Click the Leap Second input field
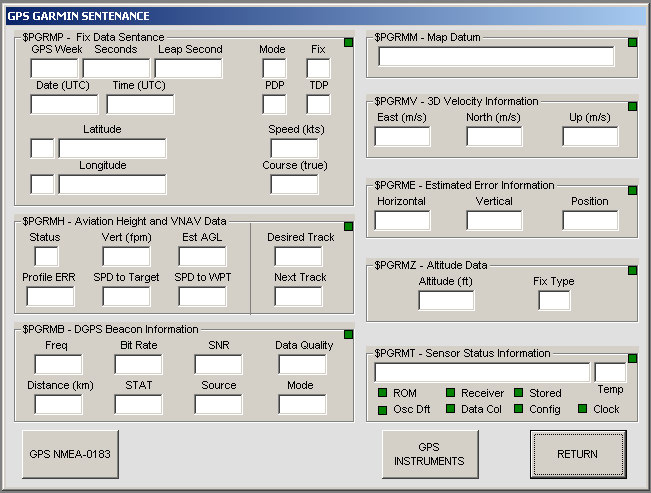 (188, 69)
